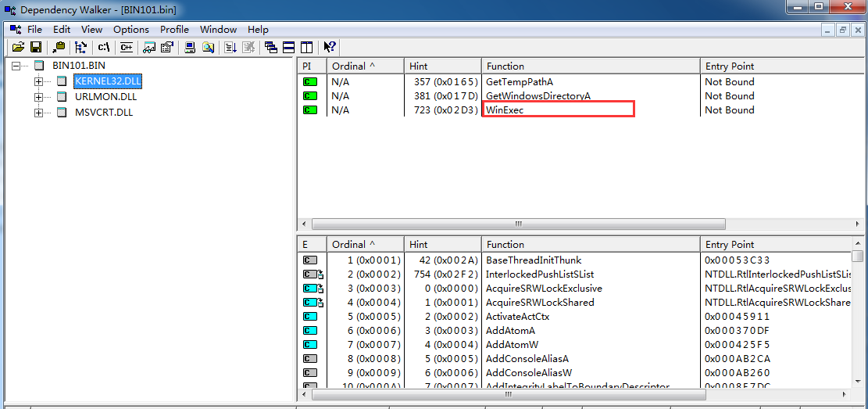Open Configure Module Search Order icon
Image resolution: width=868 pixels, height=409 pixels.
point(208,47)
